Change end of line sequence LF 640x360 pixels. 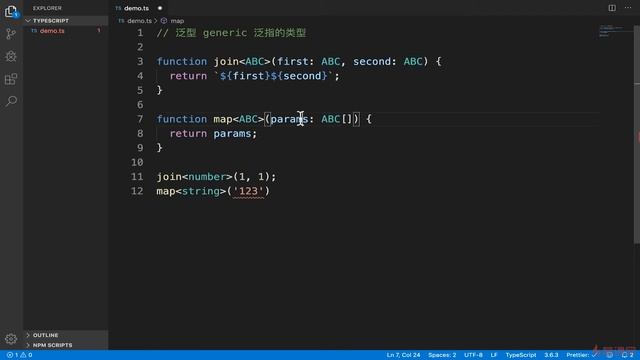pyautogui.click(x=494, y=355)
